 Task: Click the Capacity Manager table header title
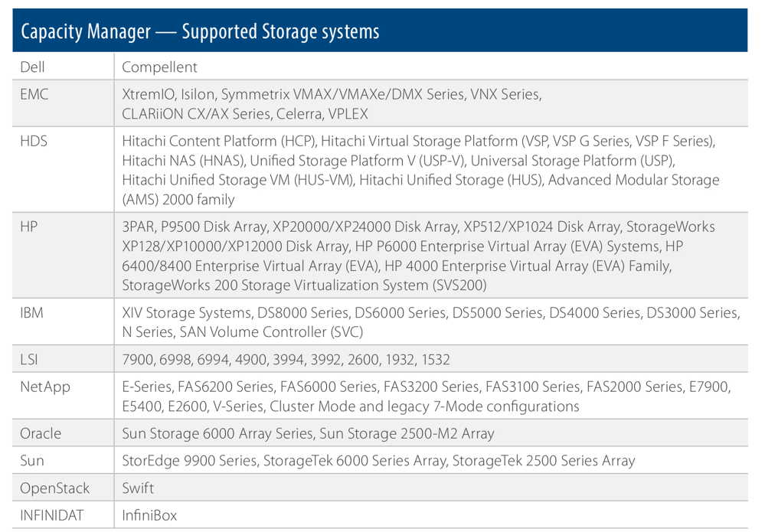pos(200,31)
